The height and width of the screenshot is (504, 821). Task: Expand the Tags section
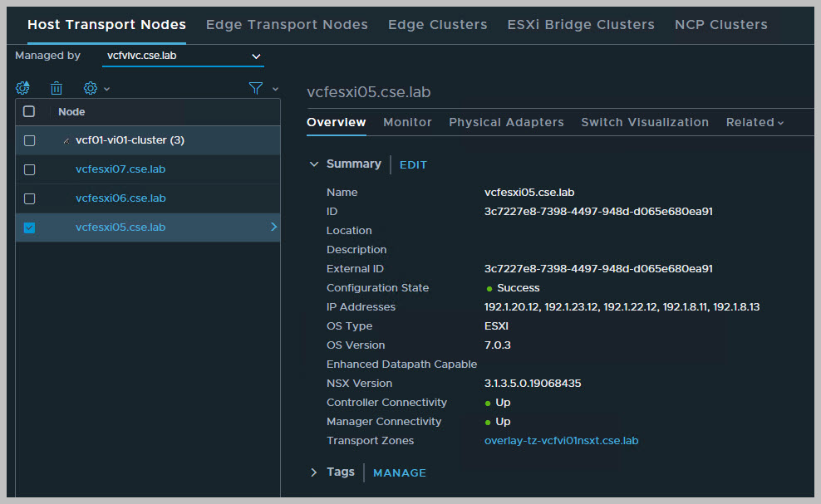click(x=314, y=472)
